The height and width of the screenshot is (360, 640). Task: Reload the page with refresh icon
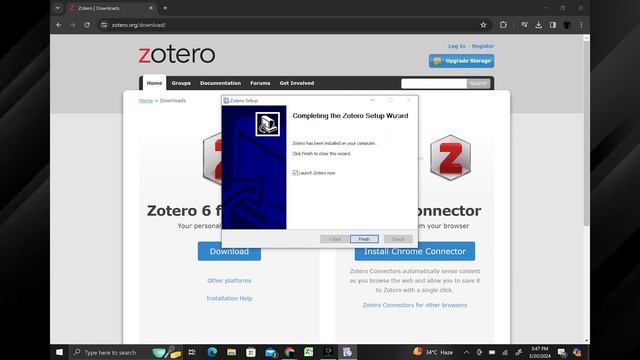87,25
